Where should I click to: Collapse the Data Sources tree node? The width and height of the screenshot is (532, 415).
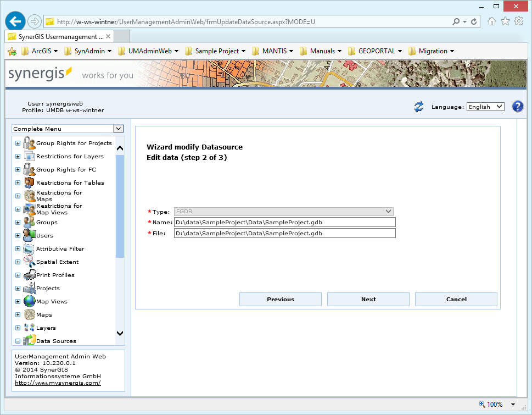[x=17, y=340]
